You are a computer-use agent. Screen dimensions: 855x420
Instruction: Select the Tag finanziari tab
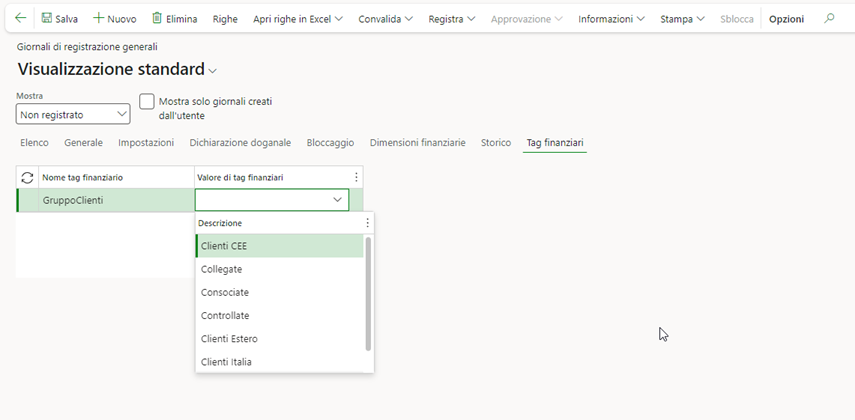click(x=555, y=142)
